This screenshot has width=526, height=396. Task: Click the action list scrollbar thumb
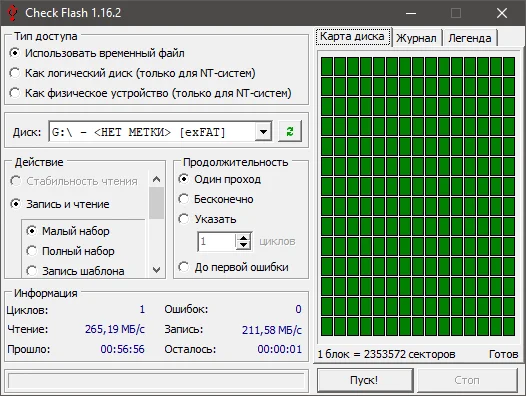click(x=156, y=203)
